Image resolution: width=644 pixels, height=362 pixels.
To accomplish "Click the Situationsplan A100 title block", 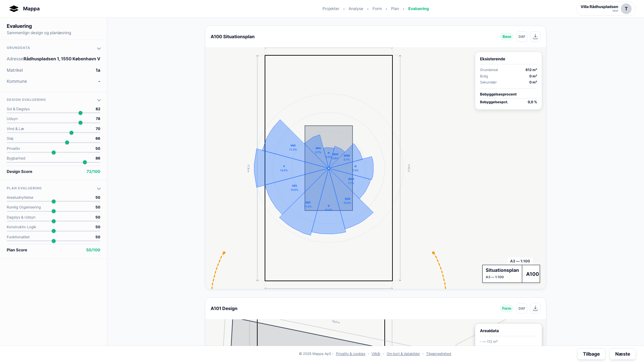I will pyautogui.click(x=511, y=274).
